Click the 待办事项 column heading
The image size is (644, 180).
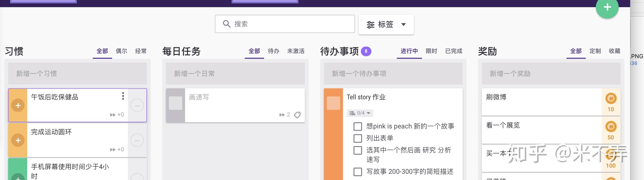[339, 51]
